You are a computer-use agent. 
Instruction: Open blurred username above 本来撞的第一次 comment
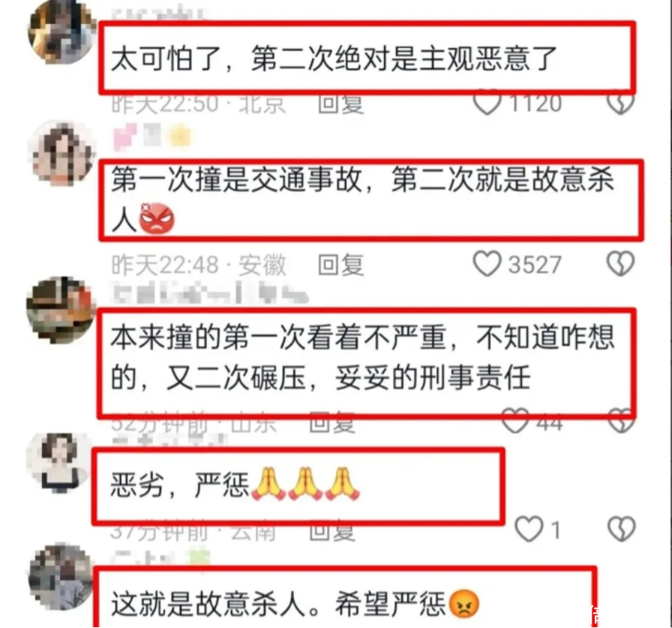click(x=210, y=294)
